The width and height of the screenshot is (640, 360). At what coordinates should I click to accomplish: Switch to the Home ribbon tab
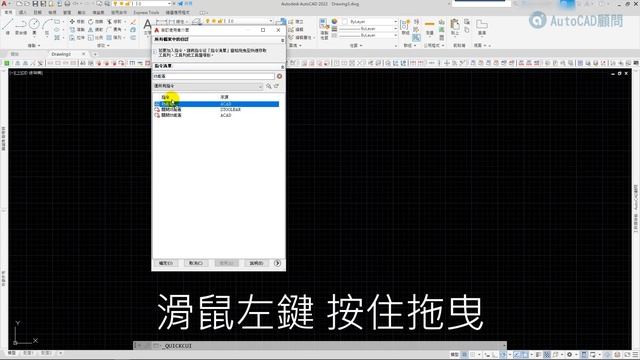[8, 13]
